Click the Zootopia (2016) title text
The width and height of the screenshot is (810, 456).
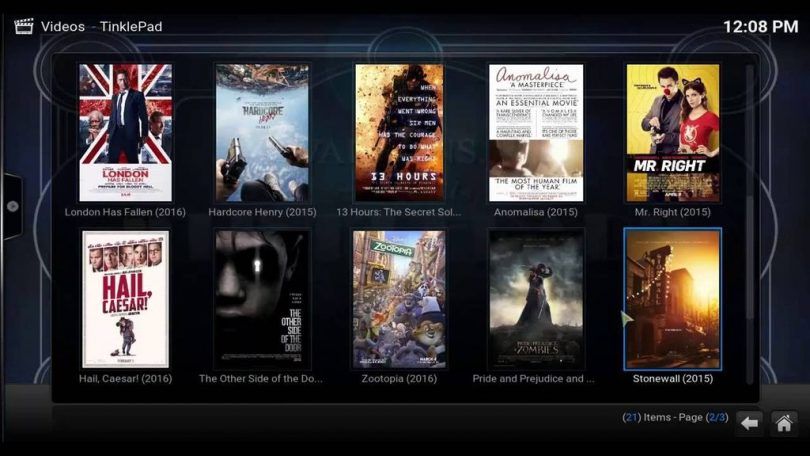(399, 379)
